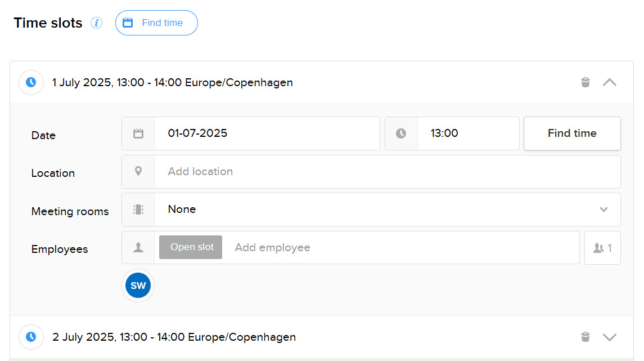Click the clock icon beside time field
The image size is (644, 361).
[x=401, y=133]
